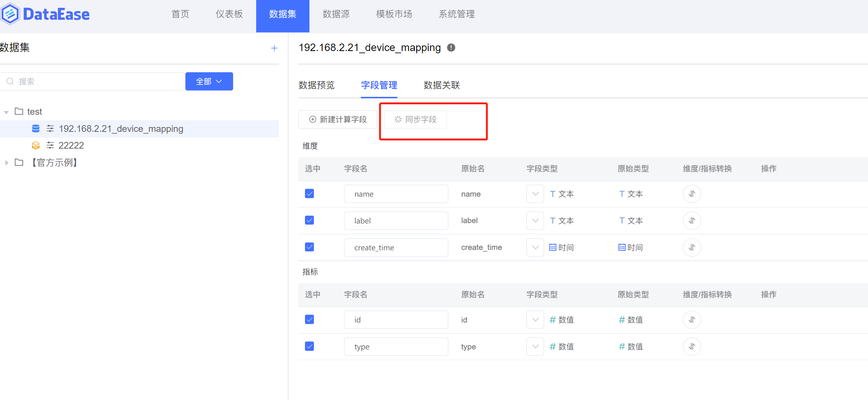The height and width of the screenshot is (400, 868).
Task: Uncheck the type field checkbox
Action: tap(309, 346)
